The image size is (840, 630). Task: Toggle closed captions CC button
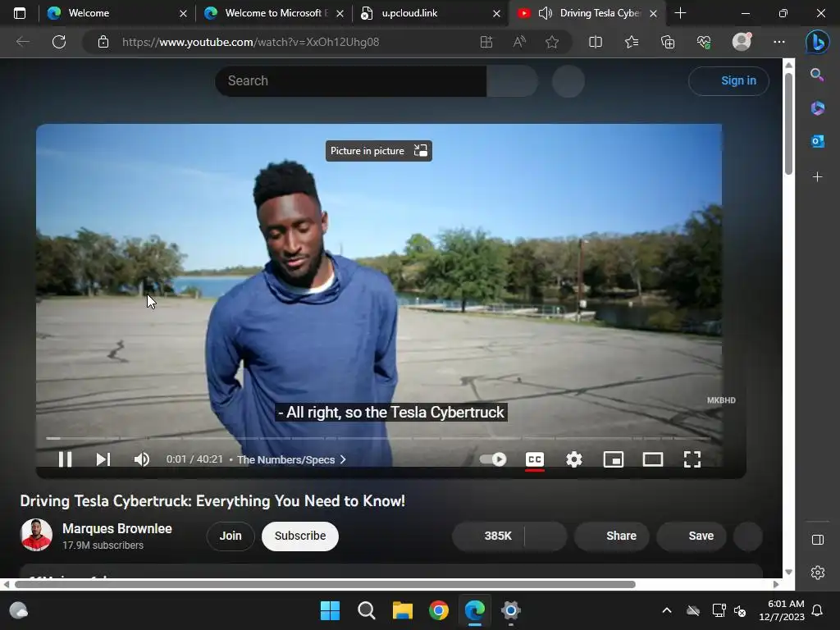point(535,459)
